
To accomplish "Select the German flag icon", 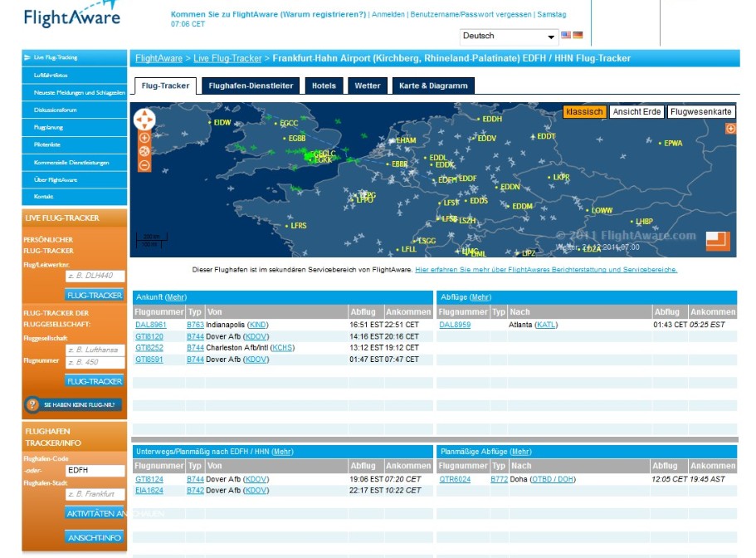I will click(578, 36).
